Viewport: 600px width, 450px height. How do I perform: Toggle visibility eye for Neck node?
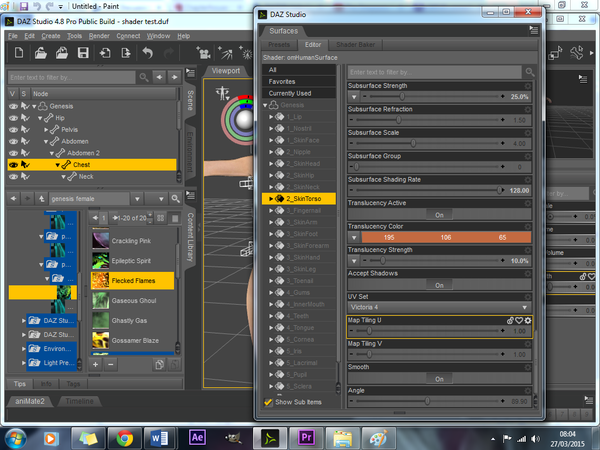coord(13,177)
